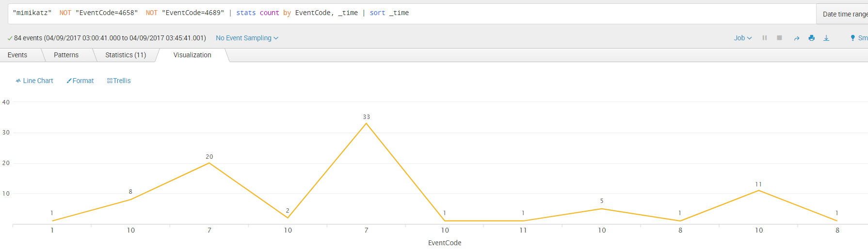Open the Line Chart type picker
868x252 pixels.
(34, 81)
